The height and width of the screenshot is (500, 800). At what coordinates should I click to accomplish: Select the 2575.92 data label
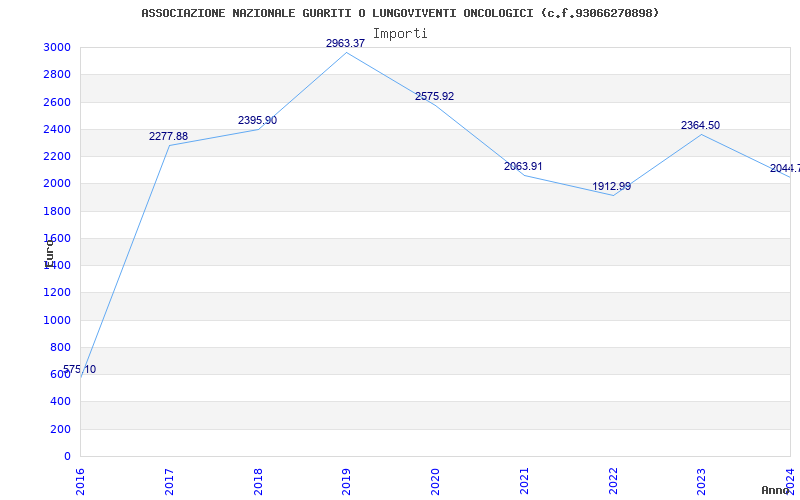pyautogui.click(x=434, y=97)
